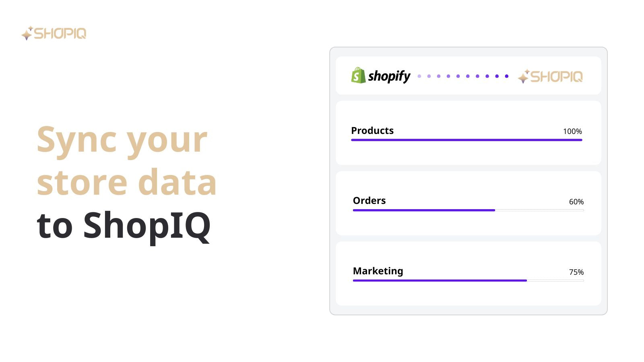Click the Orders progress bar
The image size is (644, 362).
[x=468, y=210]
